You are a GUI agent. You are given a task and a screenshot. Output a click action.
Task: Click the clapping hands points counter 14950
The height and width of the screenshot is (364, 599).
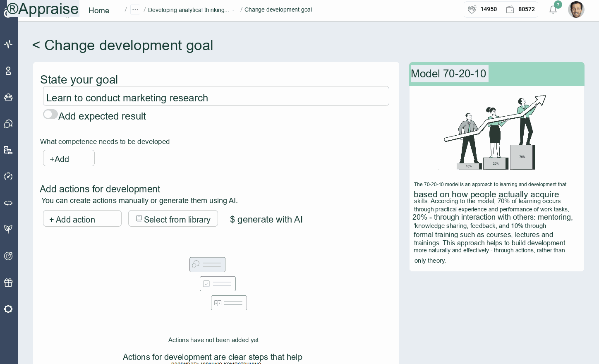(x=482, y=9)
